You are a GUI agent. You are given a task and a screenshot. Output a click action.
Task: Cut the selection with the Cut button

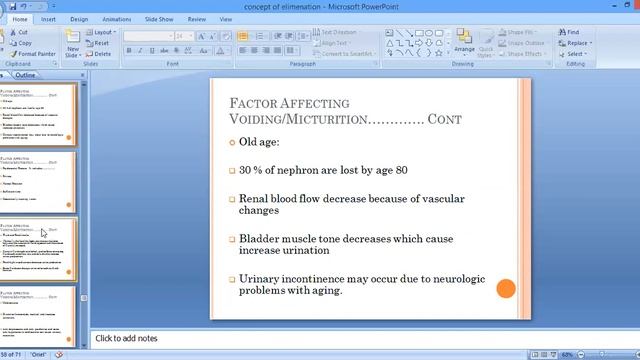pos(19,32)
